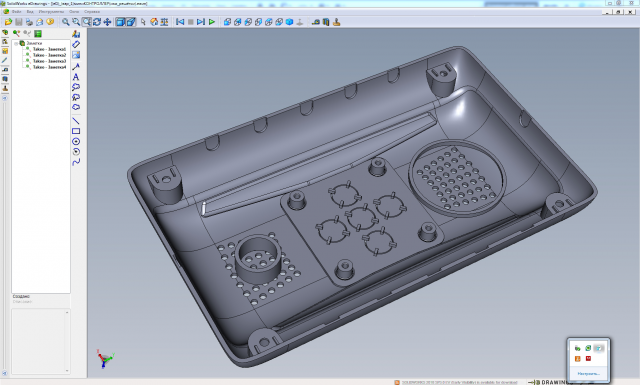
Task: Stop the animation playback
Action: [x=191, y=22]
